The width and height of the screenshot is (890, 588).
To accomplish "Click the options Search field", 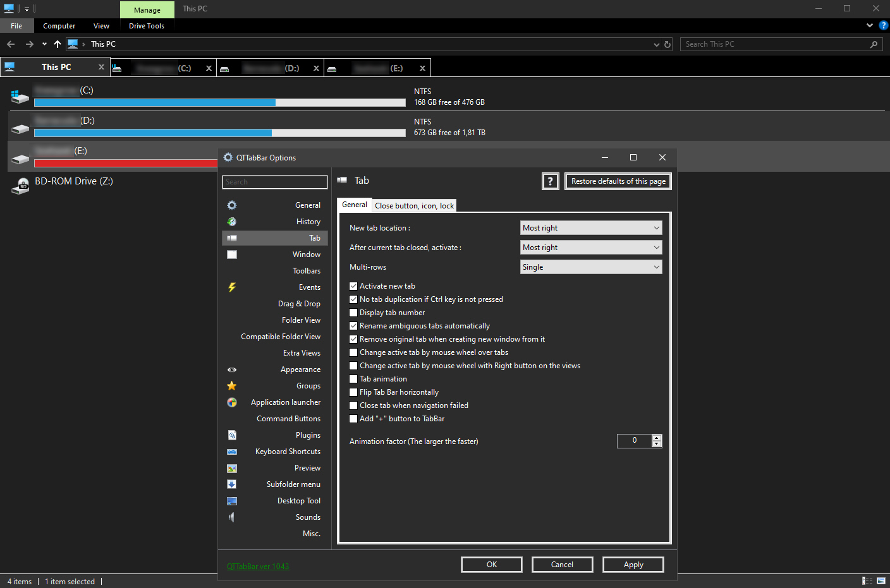I will pyautogui.click(x=275, y=182).
